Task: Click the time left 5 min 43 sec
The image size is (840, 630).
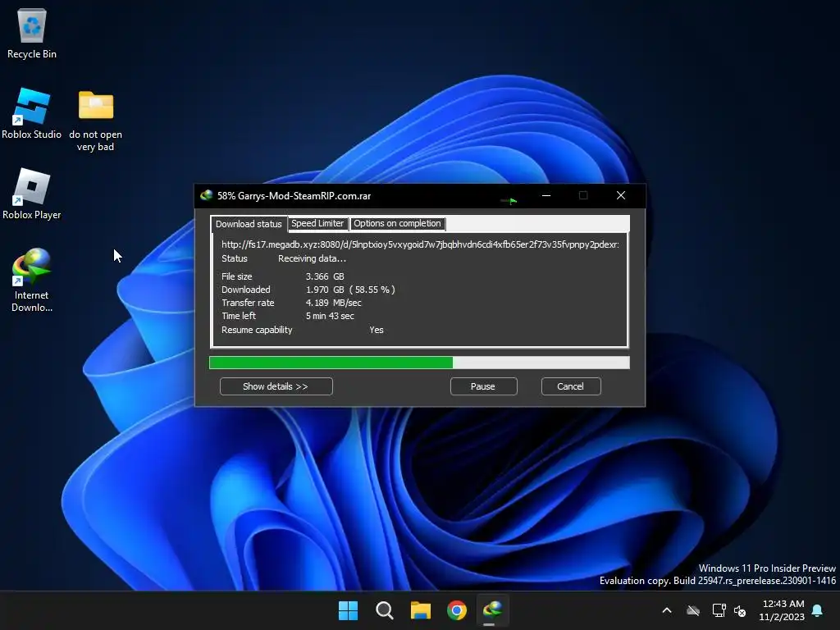Action: click(330, 316)
